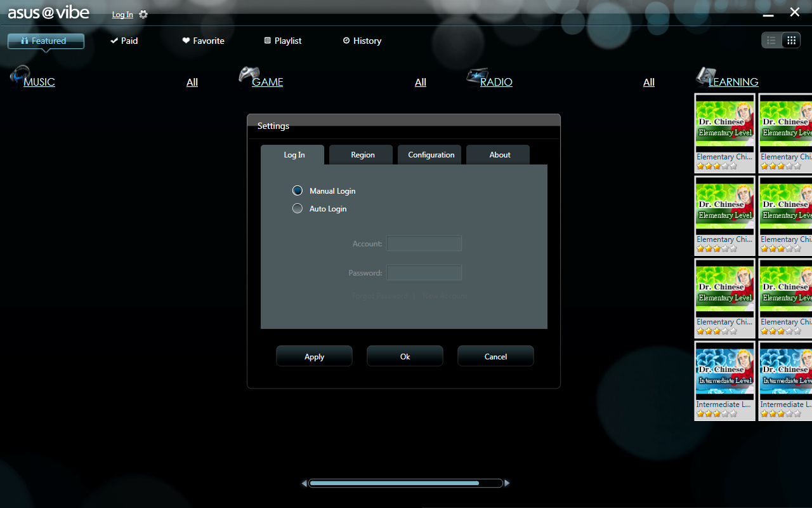Click the Settings dialog title bar

coord(403,126)
